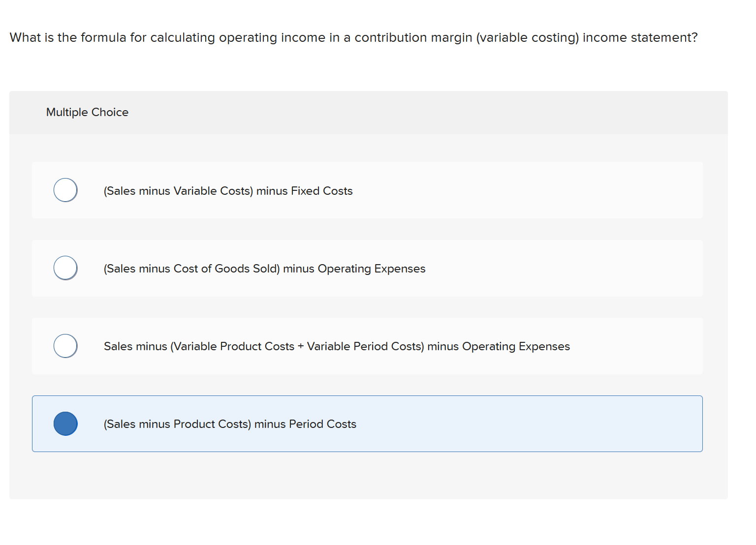Select the first answer radio button
This screenshot has height=545, width=756.
tap(65, 190)
